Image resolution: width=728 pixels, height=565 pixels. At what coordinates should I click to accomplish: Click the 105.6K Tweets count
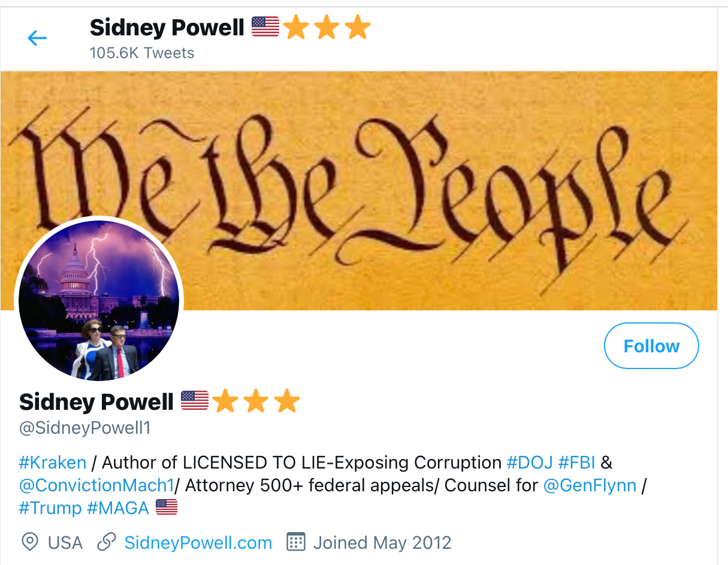pos(142,53)
